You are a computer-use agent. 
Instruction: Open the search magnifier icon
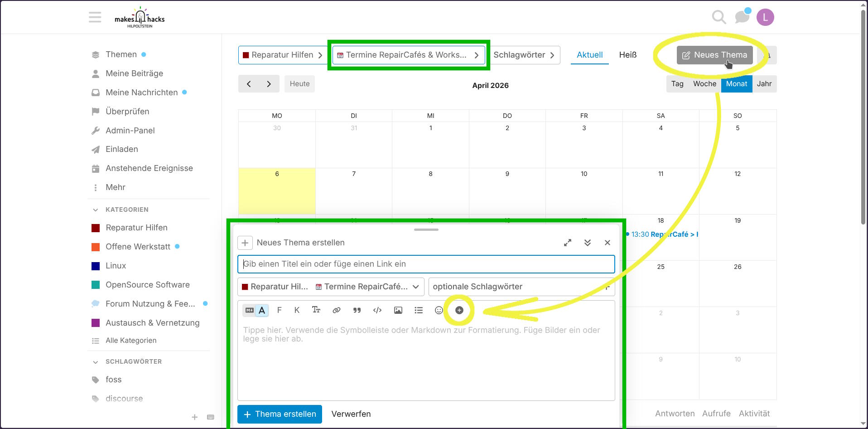719,17
